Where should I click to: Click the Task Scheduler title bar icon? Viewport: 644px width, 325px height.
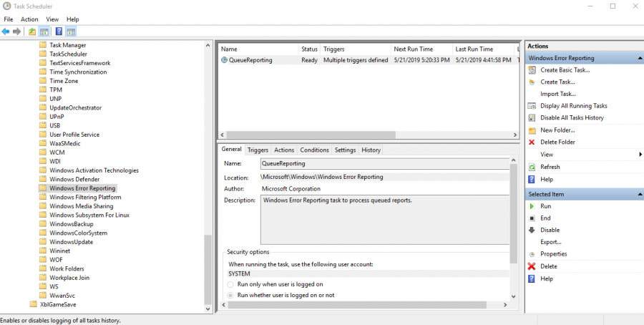click(x=6, y=6)
